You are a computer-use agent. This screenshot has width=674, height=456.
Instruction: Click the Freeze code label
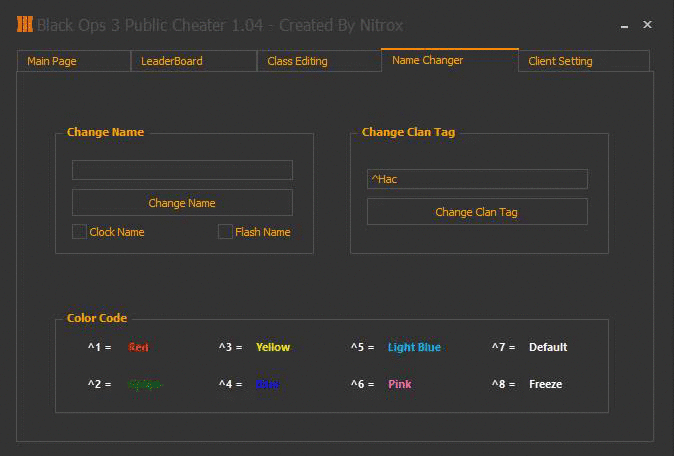(545, 384)
